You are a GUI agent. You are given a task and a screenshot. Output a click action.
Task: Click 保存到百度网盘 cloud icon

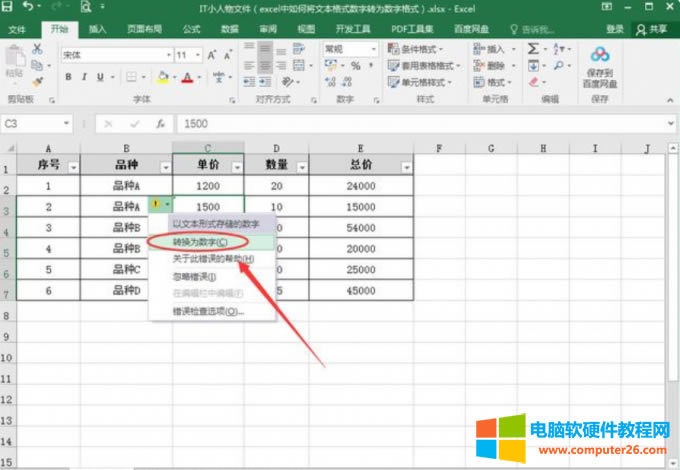pyautogui.click(x=599, y=55)
